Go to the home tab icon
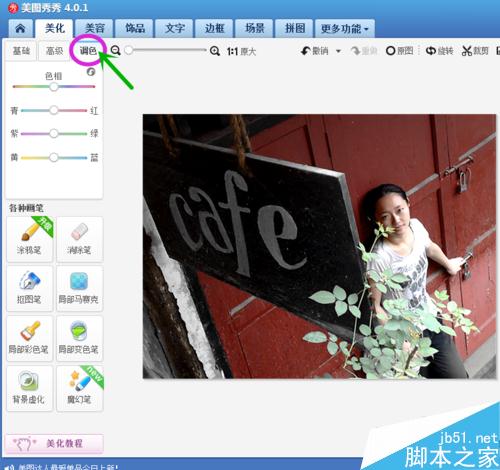Viewport: 500px width, 470px height. coord(20,28)
